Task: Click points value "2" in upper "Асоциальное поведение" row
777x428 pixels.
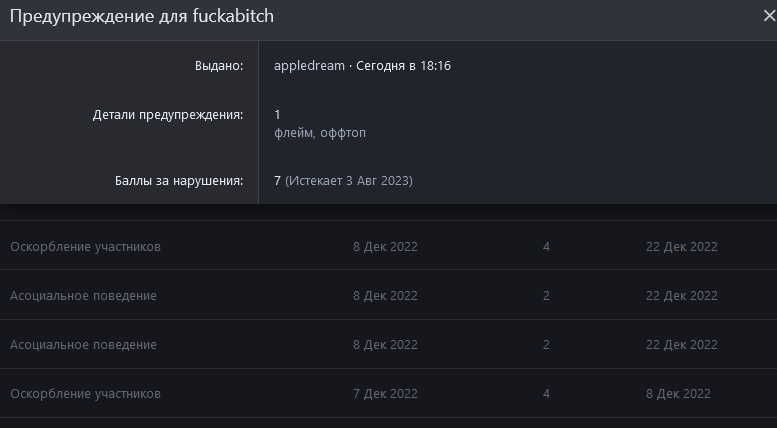Action: click(x=546, y=296)
